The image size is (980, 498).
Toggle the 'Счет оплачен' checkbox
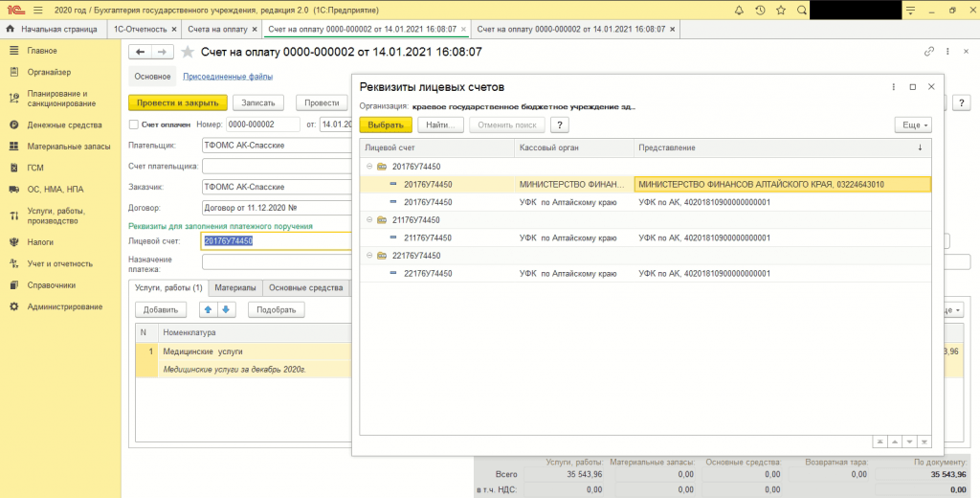pyautogui.click(x=134, y=124)
